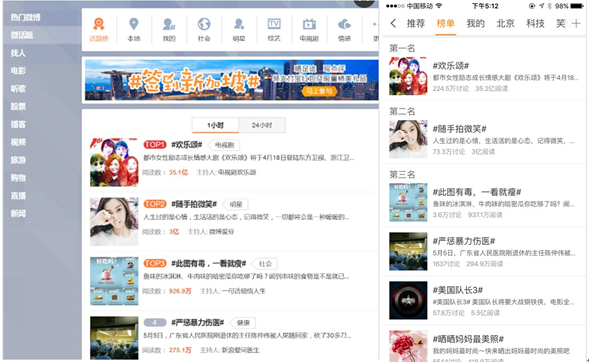Select the 推荐 tab in mobile view
Screen dimensions: 589x362
click(x=416, y=24)
